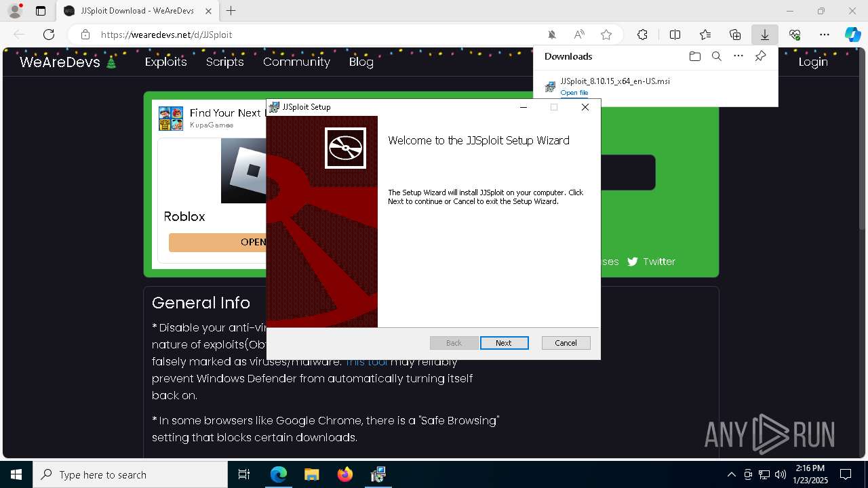Click the Roblox ad thumbnail image

coord(244,171)
